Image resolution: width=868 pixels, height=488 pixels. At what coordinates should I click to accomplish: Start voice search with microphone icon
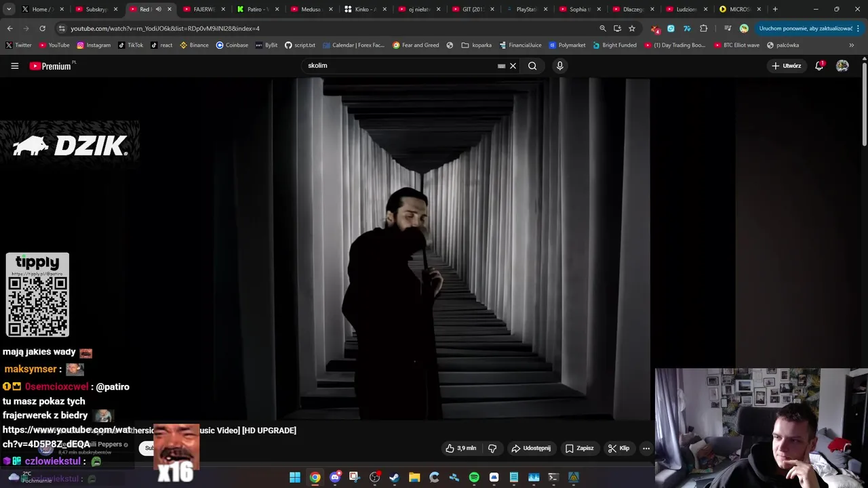click(x=559, y=66)
